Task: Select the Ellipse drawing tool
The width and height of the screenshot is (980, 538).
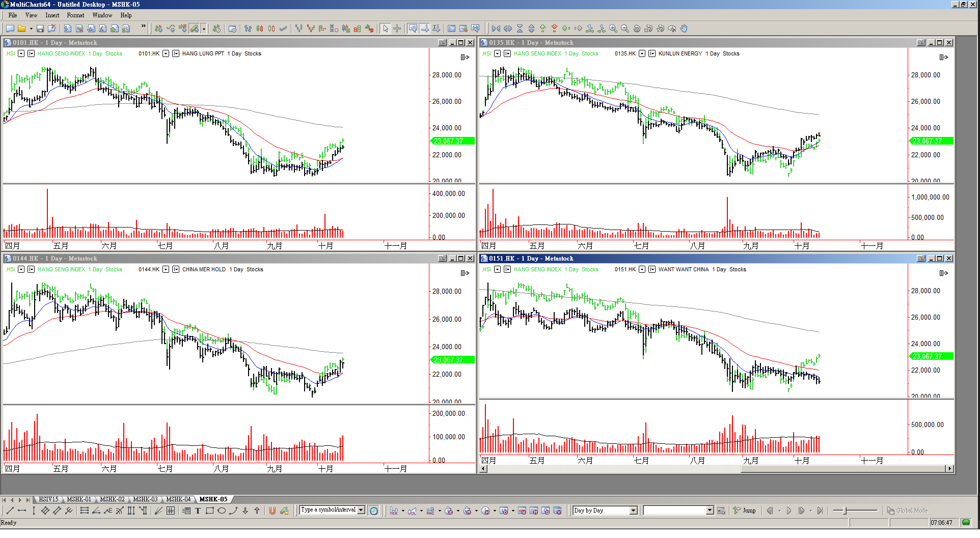Action: 222,511
